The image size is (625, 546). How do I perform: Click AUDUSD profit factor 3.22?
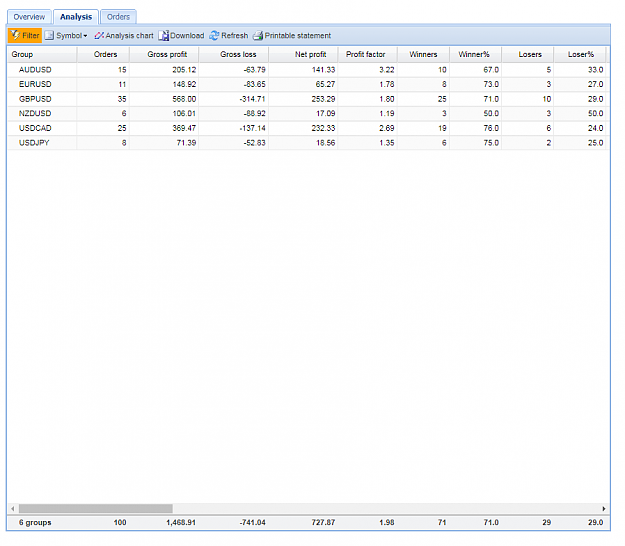click(387, 70)
